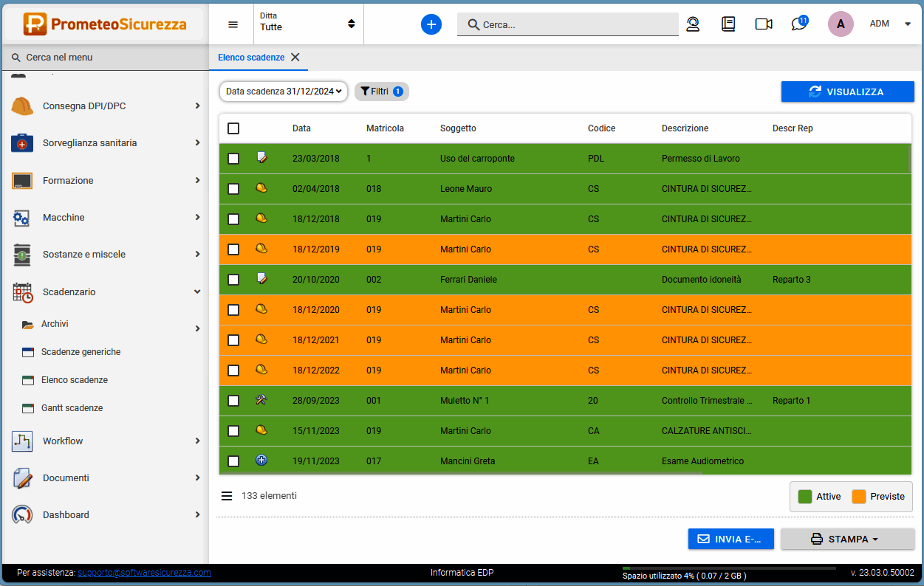Click into the Cerca search field

[x=576, y=24]
